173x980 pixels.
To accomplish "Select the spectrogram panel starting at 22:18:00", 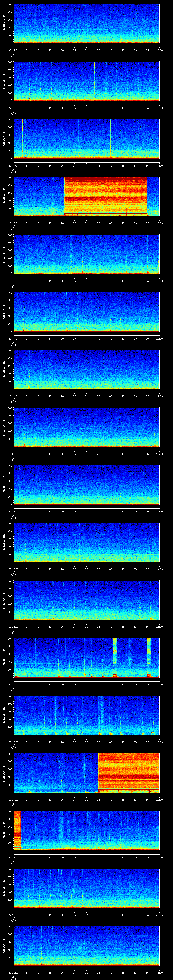I will 86,254.
